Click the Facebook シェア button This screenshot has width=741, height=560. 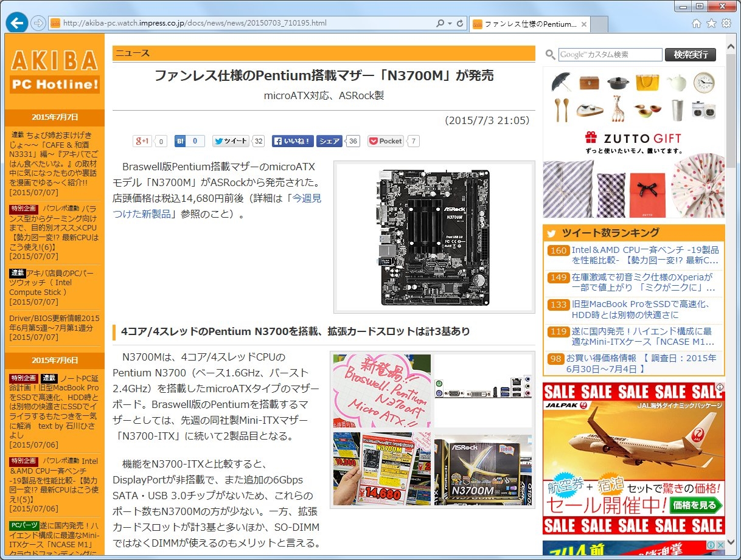click(330, 141)
